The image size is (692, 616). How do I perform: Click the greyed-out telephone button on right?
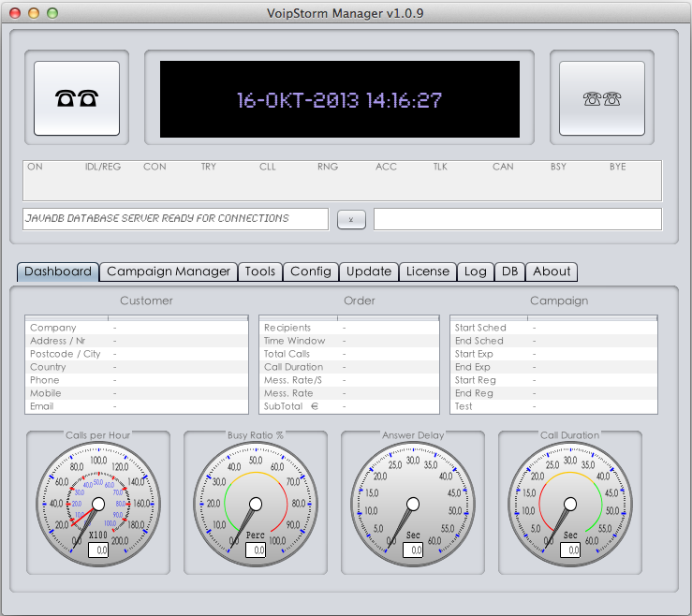coord(601,98)
